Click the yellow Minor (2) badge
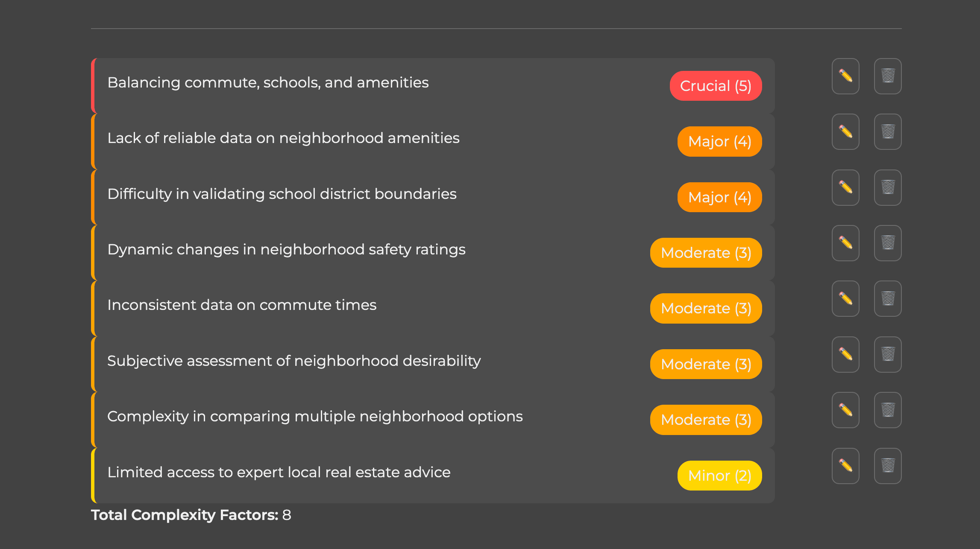Image resolution: width=980 pixels, height=549 pixels. (x=719, y=476)
